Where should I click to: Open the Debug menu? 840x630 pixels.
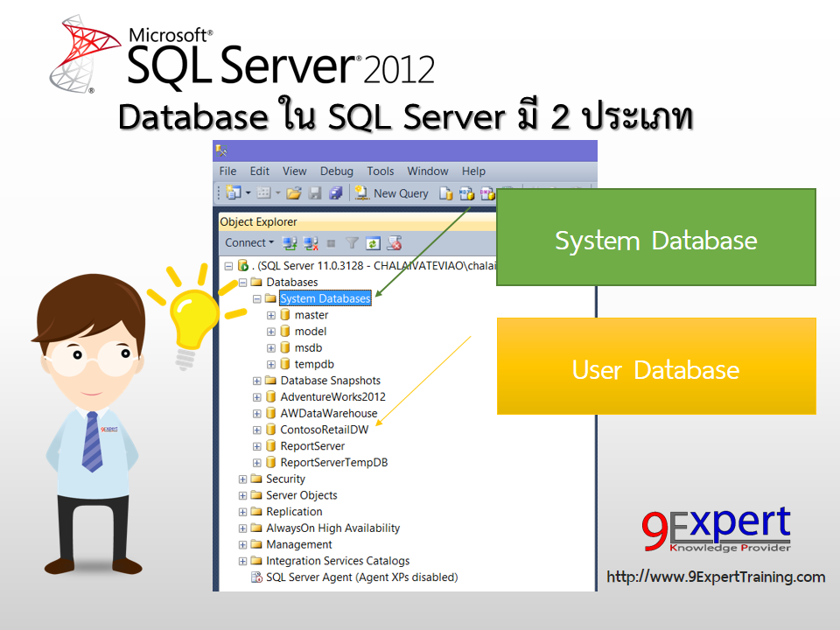coord(336,171)
